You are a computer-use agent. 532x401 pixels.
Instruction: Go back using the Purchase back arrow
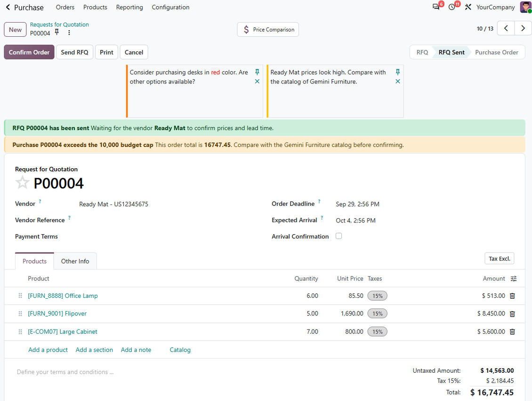coord(8,7)
